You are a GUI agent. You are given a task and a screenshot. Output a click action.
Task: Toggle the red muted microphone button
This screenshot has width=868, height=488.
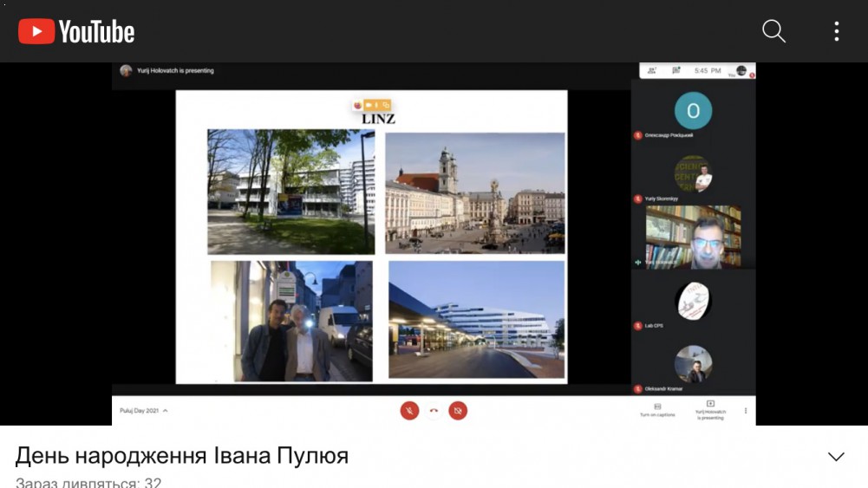409,410
